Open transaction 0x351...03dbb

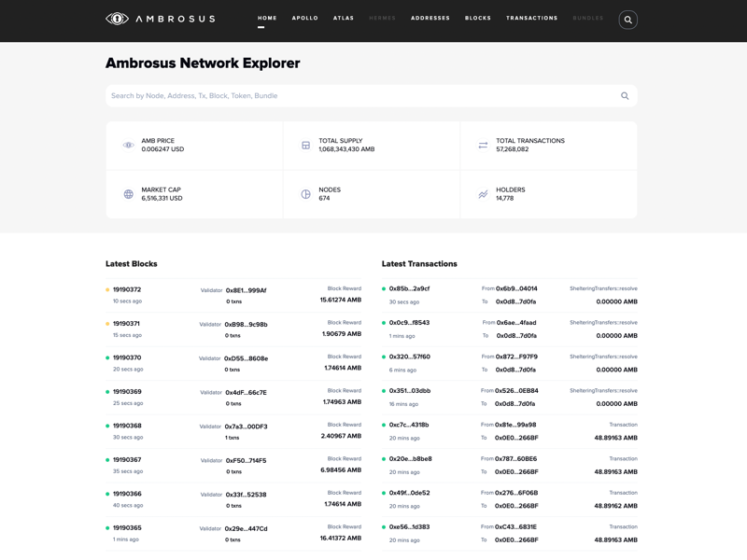[x=410, y=390]
